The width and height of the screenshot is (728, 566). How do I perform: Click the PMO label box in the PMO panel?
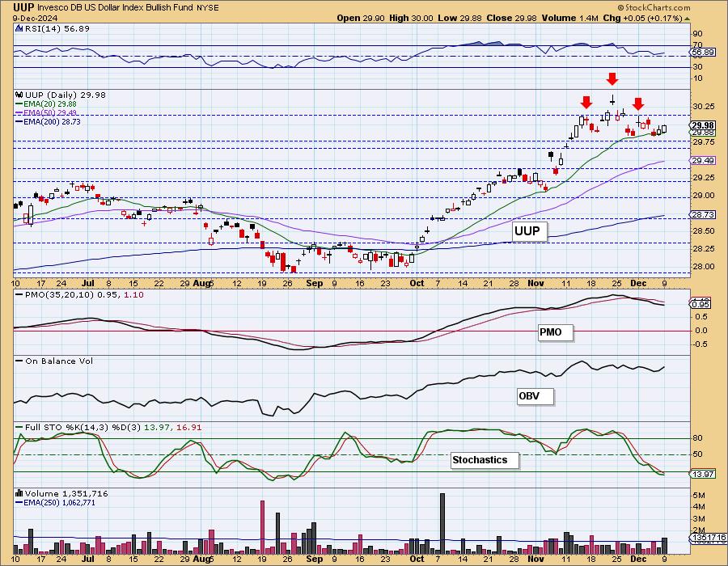point(555,332)
